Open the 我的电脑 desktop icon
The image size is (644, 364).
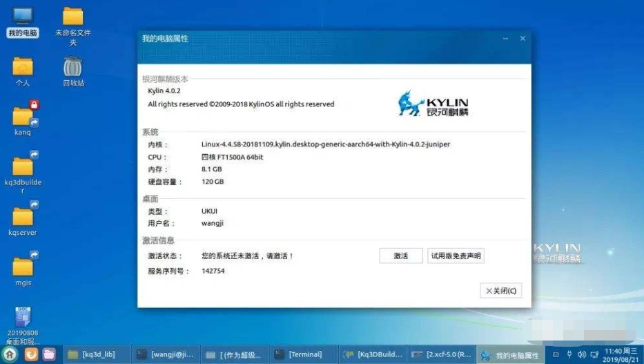23,22
